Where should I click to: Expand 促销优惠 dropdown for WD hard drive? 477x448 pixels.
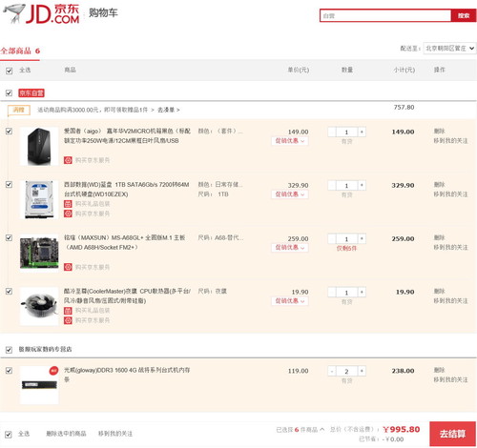click(x=290, y=194)
